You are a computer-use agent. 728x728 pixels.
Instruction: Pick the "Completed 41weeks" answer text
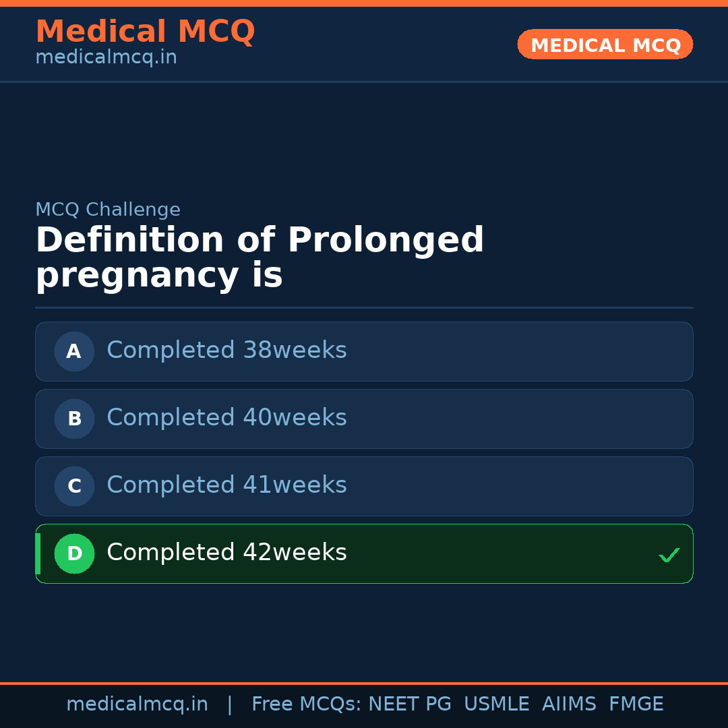[226, 485]
